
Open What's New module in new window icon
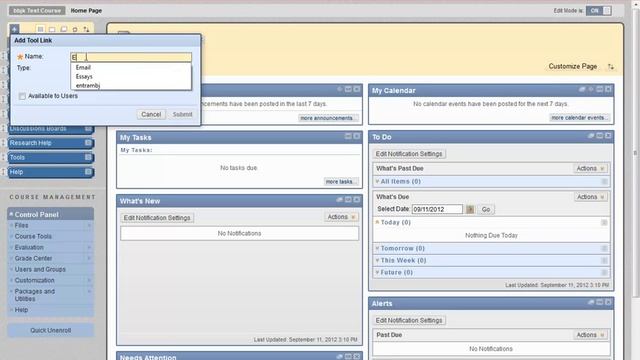[340, 200]
